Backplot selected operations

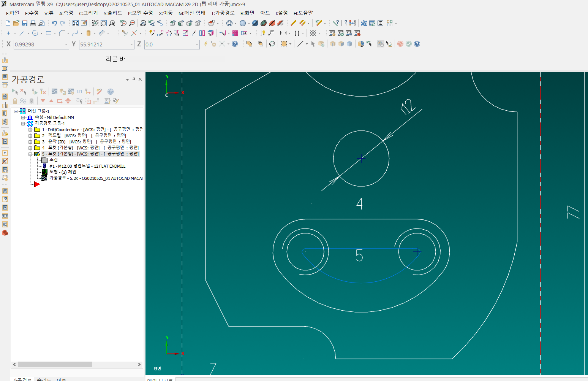click(55, 92)
